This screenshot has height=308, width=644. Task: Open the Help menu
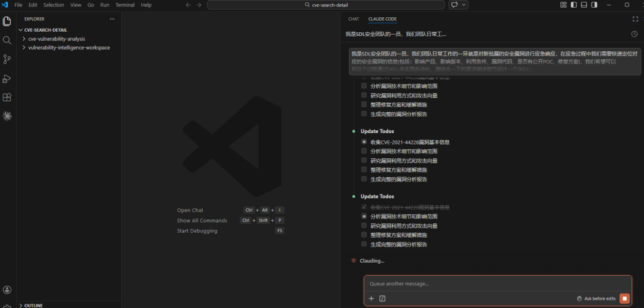(146, 5)
